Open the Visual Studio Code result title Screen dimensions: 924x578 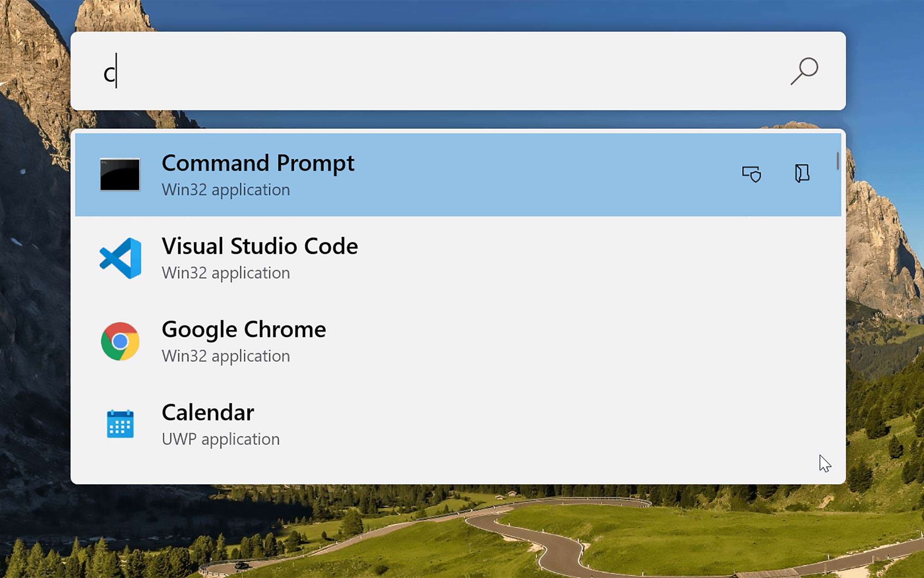[259, 246]
